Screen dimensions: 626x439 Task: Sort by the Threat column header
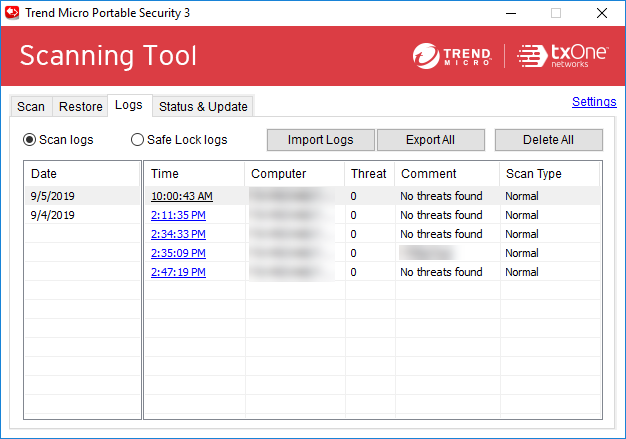(x=368, y=174)
